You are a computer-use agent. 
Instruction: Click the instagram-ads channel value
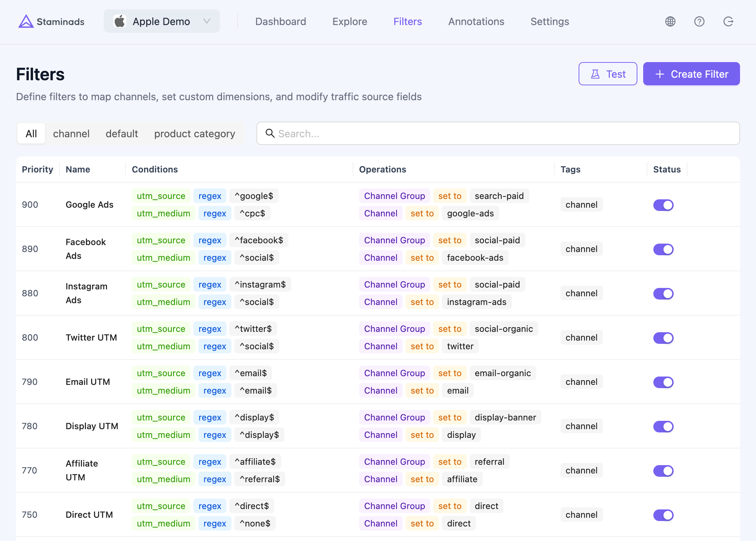477,302
